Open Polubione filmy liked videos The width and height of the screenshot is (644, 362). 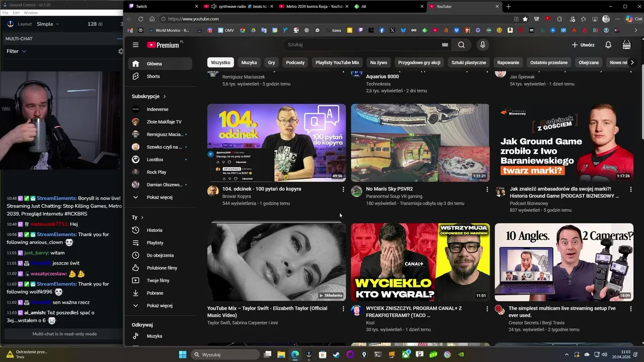(x=159, y=268)
